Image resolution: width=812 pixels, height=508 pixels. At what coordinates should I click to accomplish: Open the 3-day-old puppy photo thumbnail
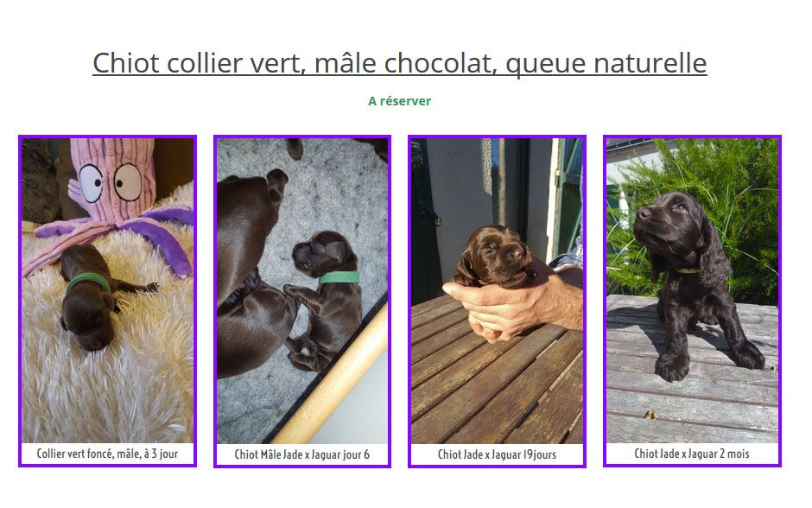pyautogui.click(x=107, y=290)
